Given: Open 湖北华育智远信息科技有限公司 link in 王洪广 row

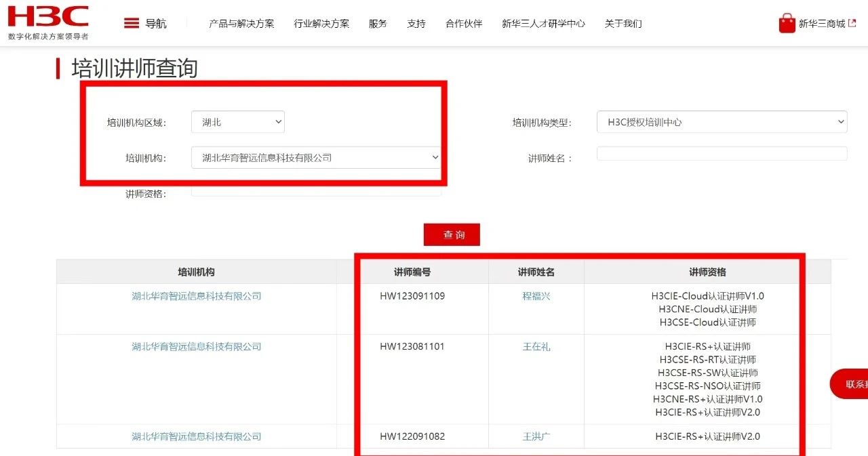Looking at the screenshot, I should click(197, 436).
